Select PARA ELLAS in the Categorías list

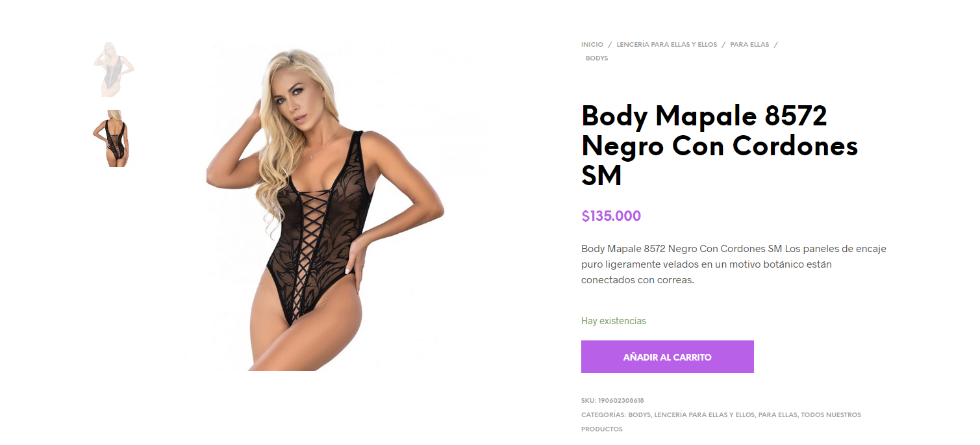pos(777,415)
